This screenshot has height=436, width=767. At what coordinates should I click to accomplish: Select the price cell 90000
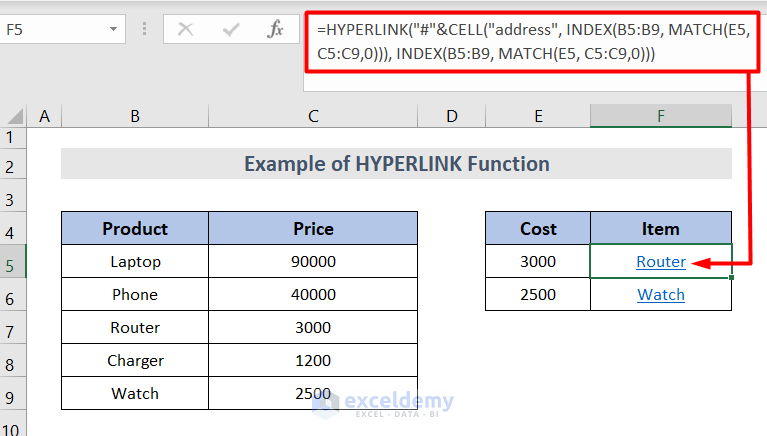[x=313, y=261]
